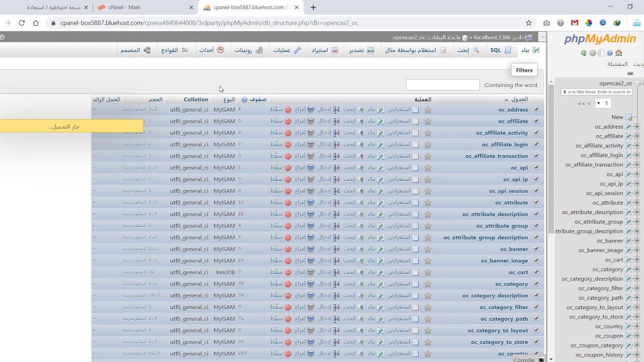Open the تصدير (Export) tab
Screen dimensions: 644x362
tap(362, 50)
